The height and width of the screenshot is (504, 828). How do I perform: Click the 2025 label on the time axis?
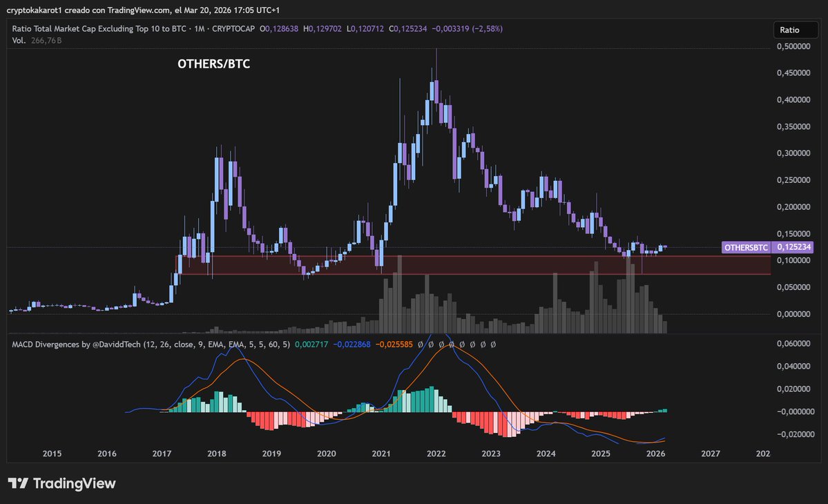point(601,454)
